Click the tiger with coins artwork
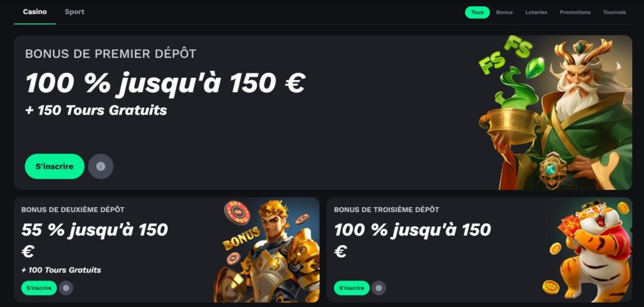Screen dimensions: 644x307 (x=590, y=250)
